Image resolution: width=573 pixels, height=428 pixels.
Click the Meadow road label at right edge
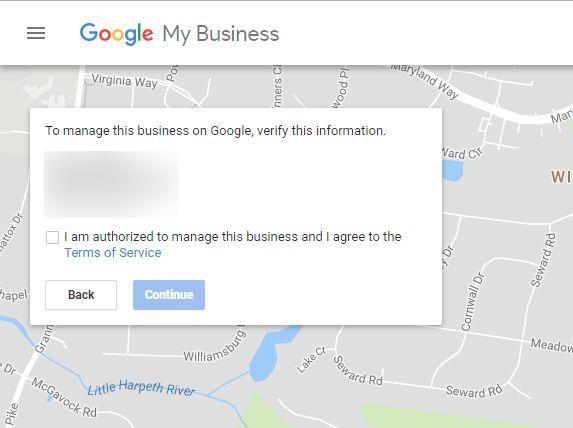point(551,345)
